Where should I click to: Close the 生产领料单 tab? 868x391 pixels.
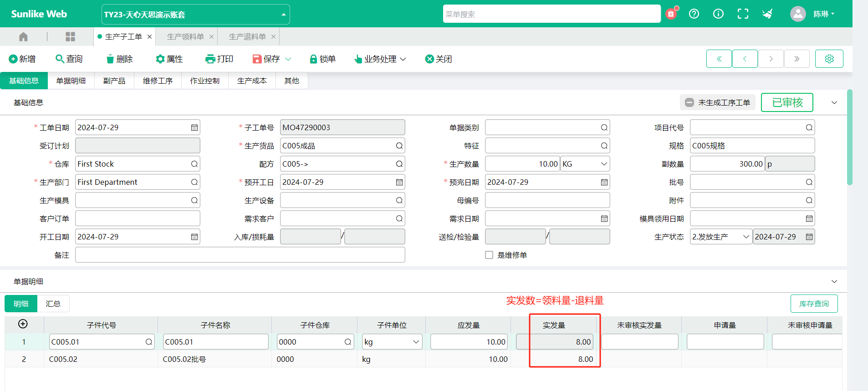(211, 36)
